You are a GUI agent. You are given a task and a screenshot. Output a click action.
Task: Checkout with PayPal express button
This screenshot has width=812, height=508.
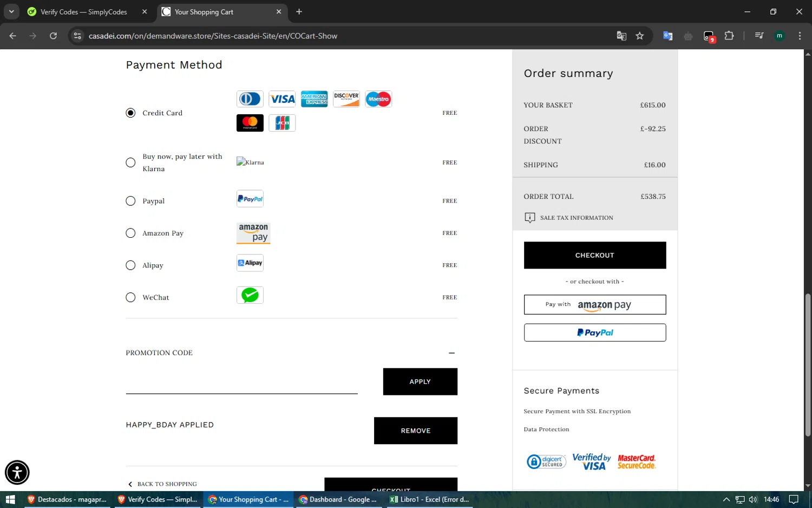pyautogui.click(x=595, y=333)
